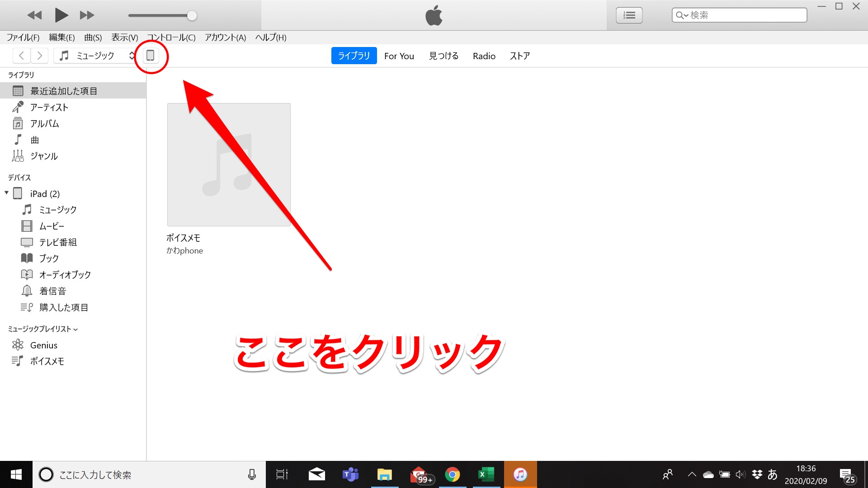The image size is (868, 488).
Task: Open the People icon in system tray
Action: 668,474
